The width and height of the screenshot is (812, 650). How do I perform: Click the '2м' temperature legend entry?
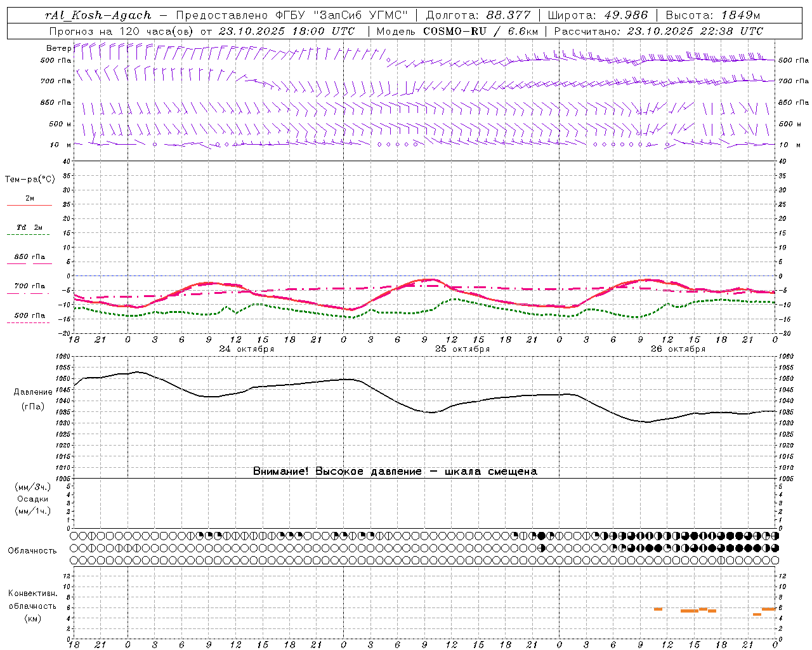click(30, 199)
